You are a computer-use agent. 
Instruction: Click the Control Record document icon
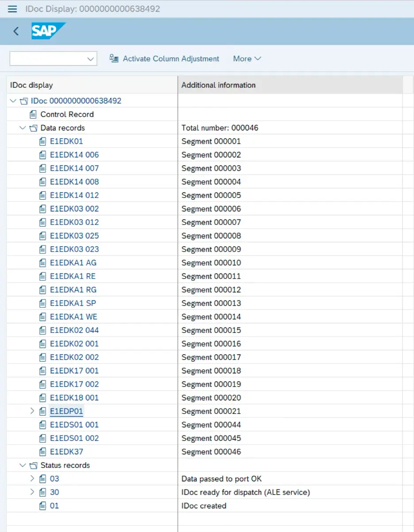[33, 115]
